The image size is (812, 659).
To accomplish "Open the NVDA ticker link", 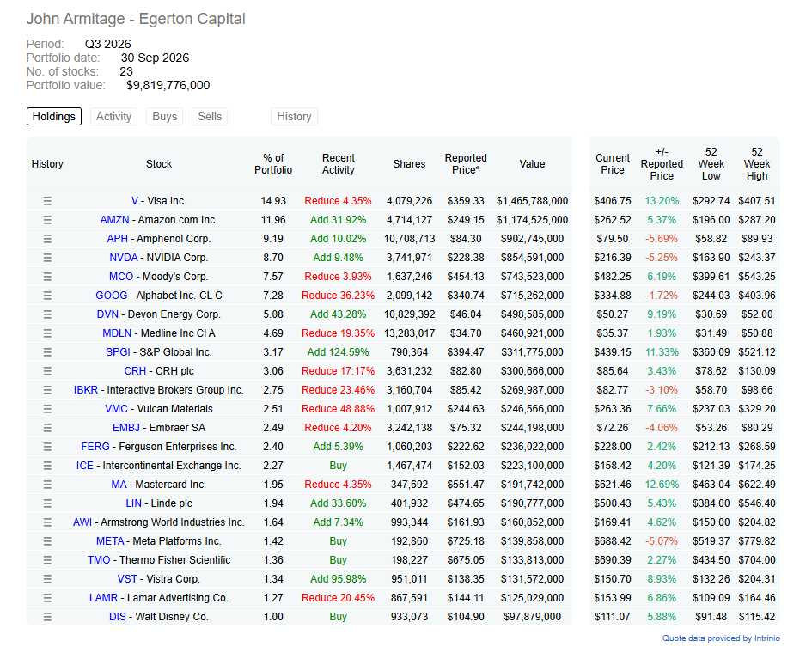I will (x=123, y=258).
